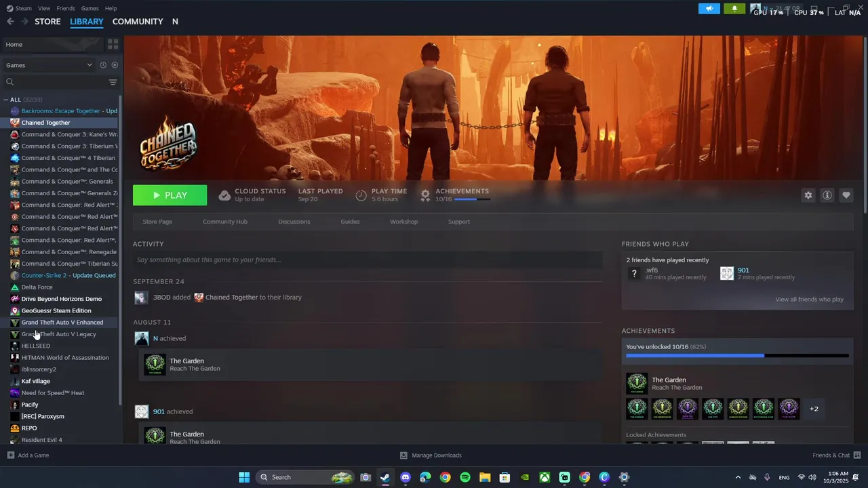
Task: Sort library by recent activity clock icon
Action: (103, 65)
